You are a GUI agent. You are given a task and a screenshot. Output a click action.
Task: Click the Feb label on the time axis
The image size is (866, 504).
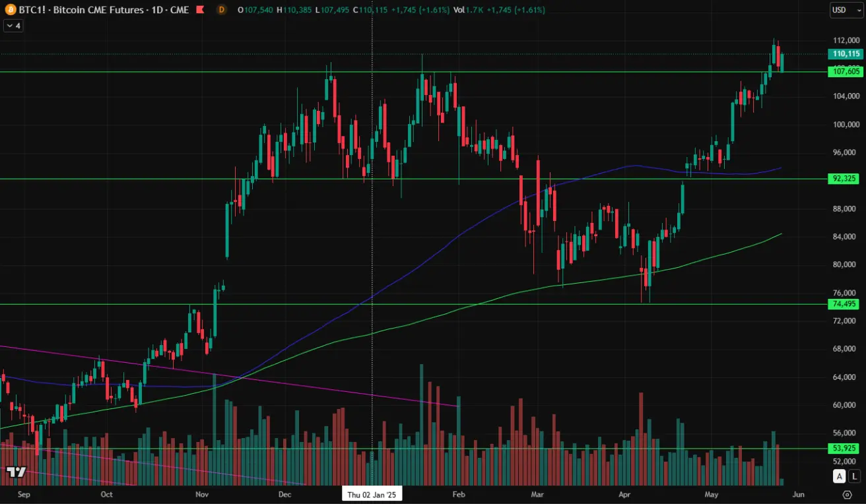tap(459, 494)
